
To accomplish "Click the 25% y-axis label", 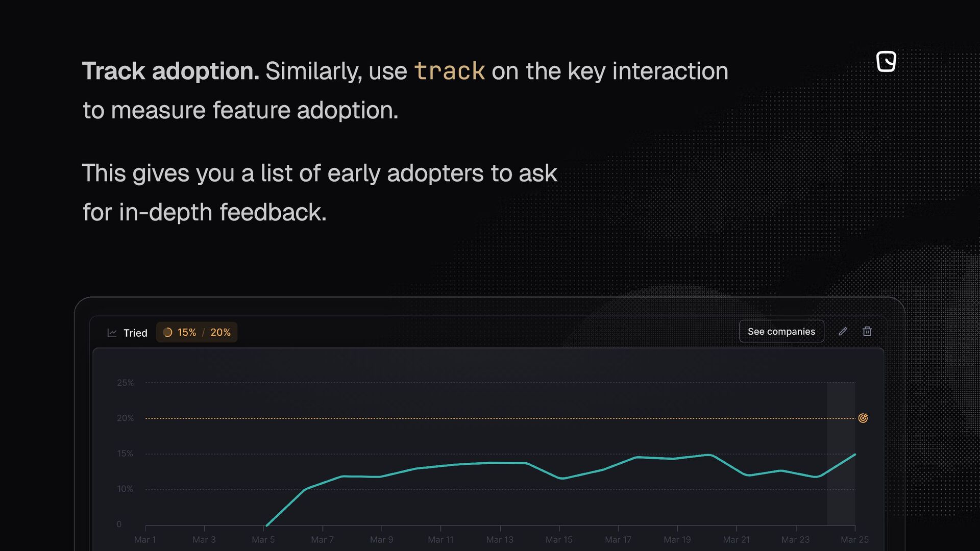I will pos(125,383).
